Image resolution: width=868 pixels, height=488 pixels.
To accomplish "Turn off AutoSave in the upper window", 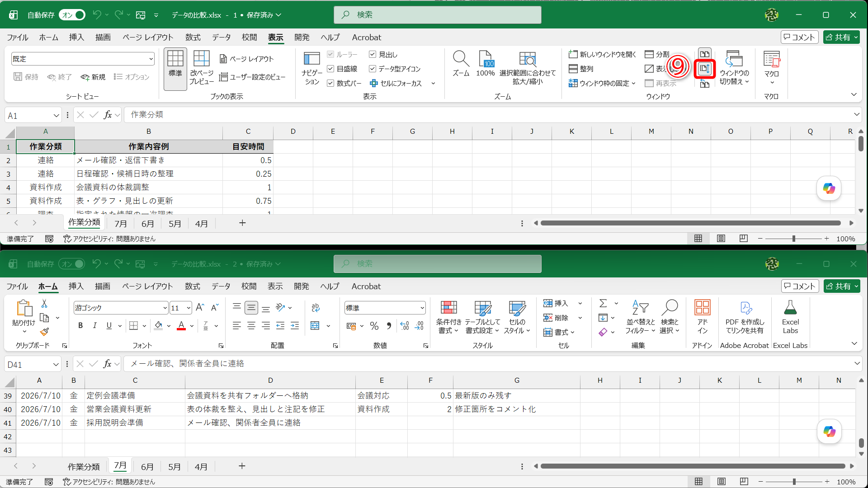I will pyautogui.click(x=72, y=15).
